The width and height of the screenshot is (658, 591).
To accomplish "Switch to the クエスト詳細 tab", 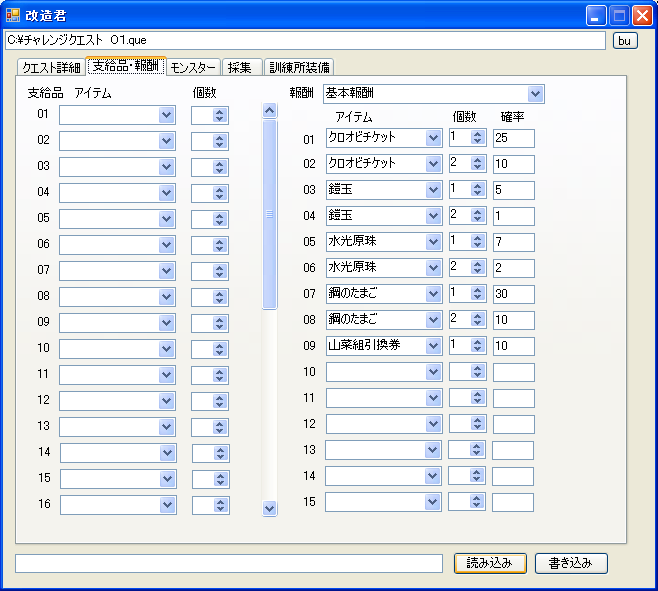I will (51, 68).
